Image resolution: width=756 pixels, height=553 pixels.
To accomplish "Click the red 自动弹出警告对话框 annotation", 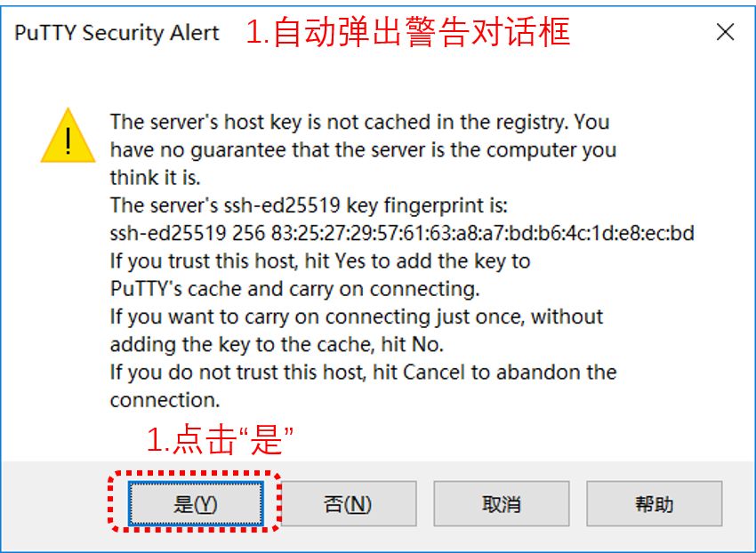I will (408, 32).
